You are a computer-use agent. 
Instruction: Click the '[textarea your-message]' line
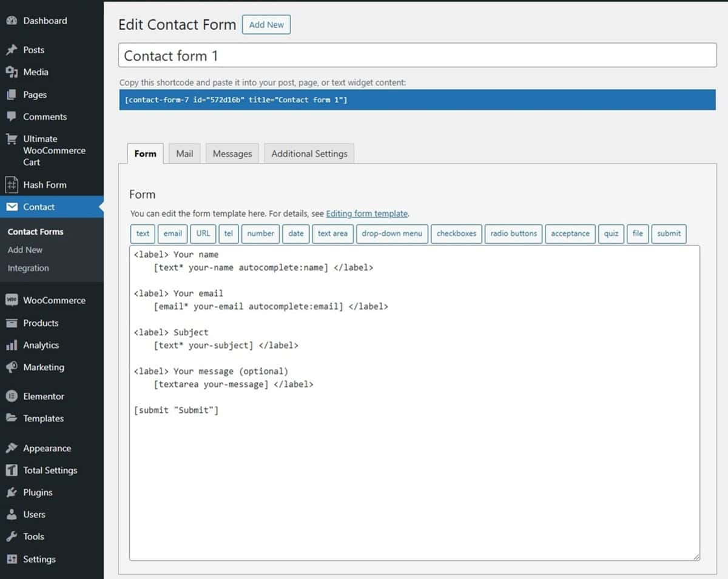coord(211,384)
